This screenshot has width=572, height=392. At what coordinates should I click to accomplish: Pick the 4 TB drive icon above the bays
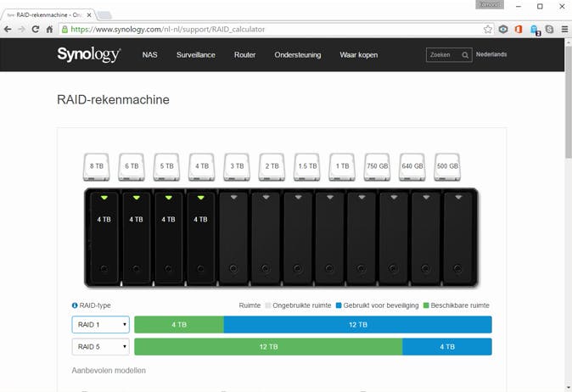pos(202,166)
